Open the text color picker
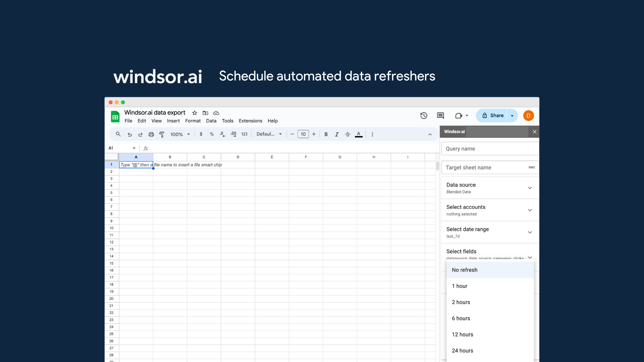 click(x=359, y=134)
